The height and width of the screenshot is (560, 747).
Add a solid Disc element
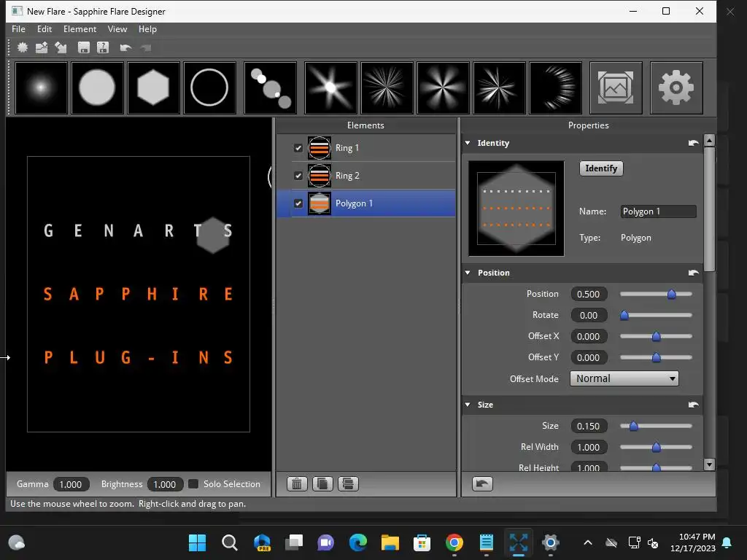[x=97, y=87]
